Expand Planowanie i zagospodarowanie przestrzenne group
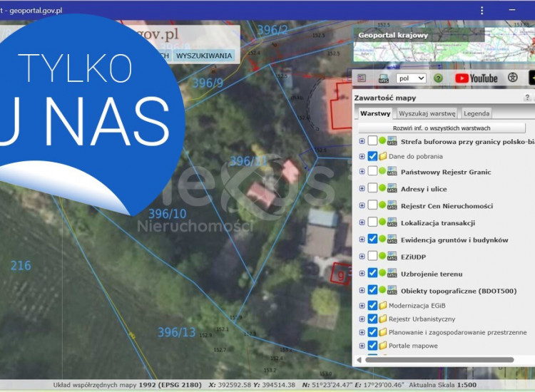The height and width of the screenshot is (392, 535). [362, 332]
